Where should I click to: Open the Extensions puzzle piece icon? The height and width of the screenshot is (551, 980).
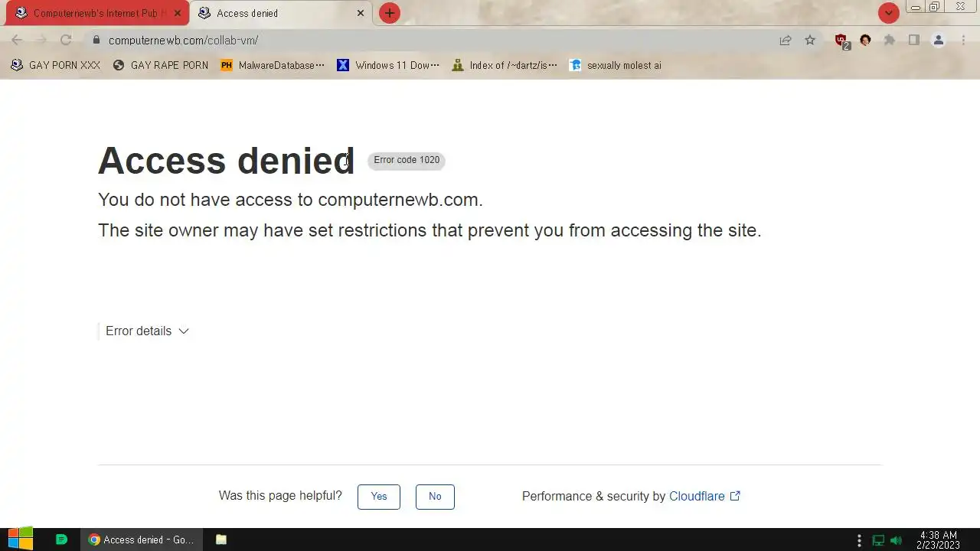(890, 40)
